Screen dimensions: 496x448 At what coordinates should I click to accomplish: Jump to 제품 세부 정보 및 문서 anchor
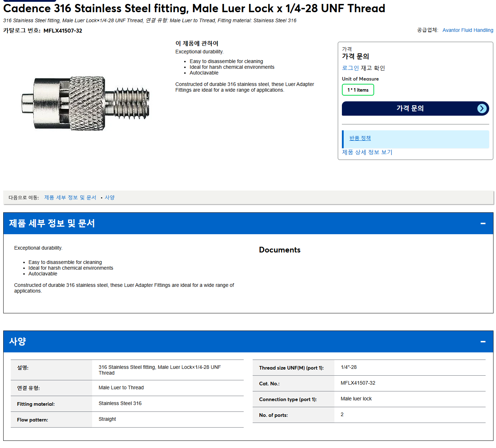(x=70, y=198)
